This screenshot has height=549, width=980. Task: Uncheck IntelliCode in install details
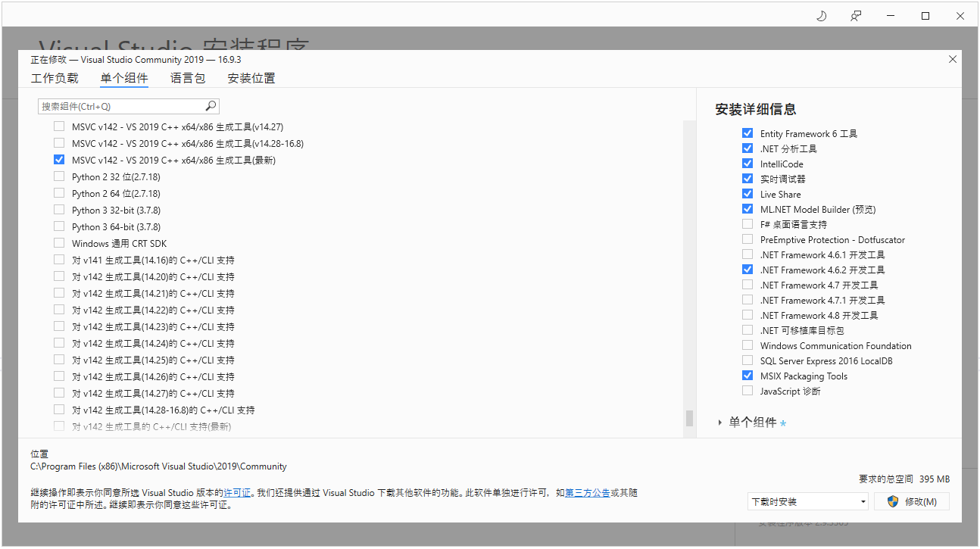(x=747, y=164)
